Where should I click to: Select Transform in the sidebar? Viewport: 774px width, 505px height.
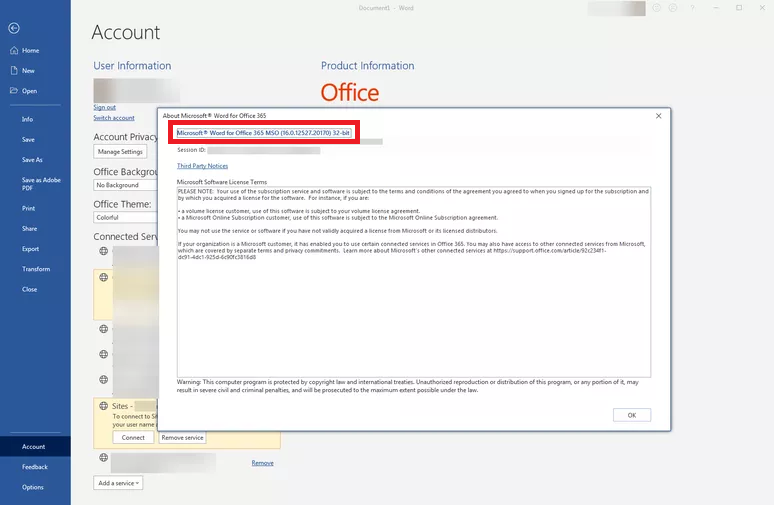click(x=36, y=269)
